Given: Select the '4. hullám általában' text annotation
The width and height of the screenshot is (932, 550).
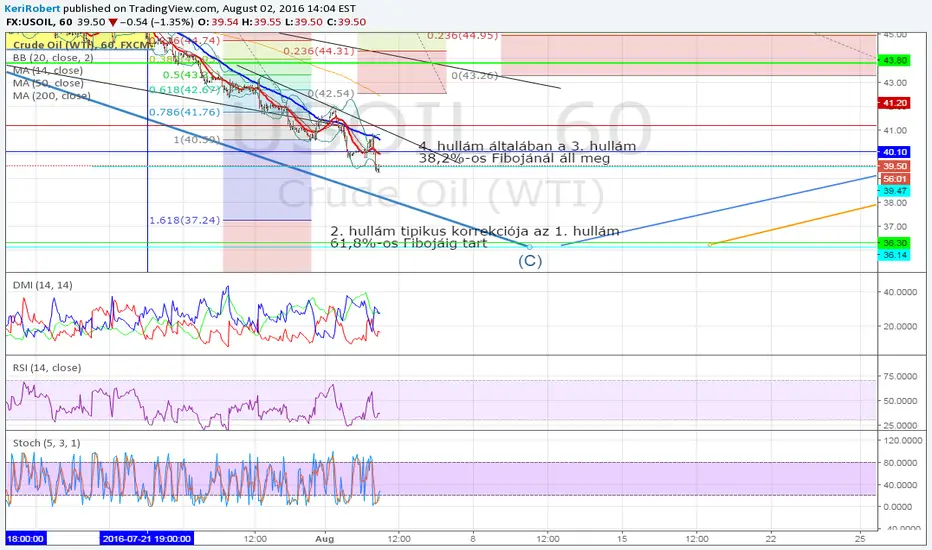Looking at the screenshot, I should [x=527, y=152].
